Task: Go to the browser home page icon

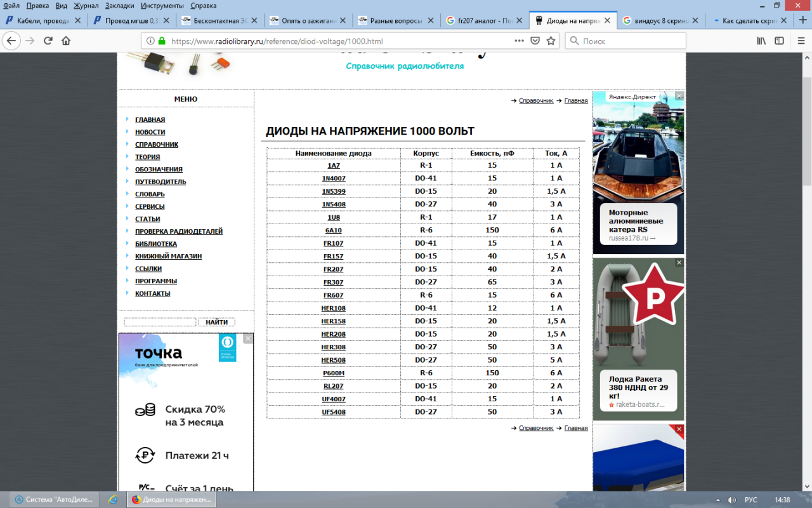Action: point(66,41)
